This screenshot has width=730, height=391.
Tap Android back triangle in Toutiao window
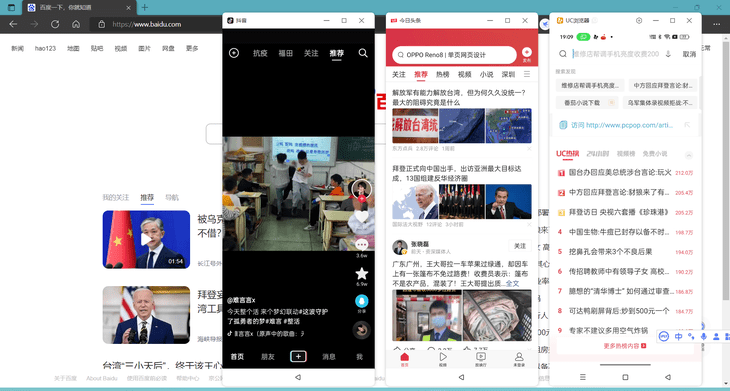[x=461, y=377]
